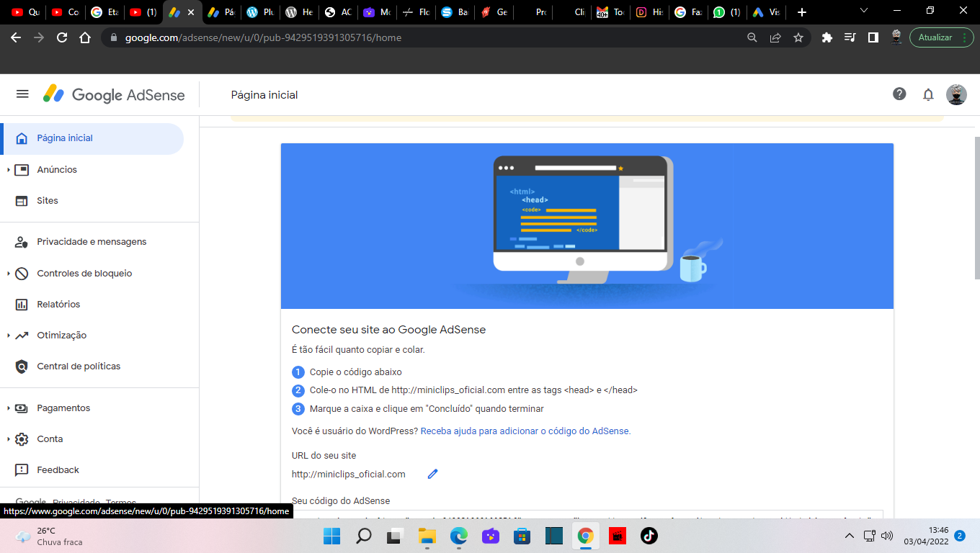Click the Google AdSense logo
The image size is (980, 553).
point(114,94)
